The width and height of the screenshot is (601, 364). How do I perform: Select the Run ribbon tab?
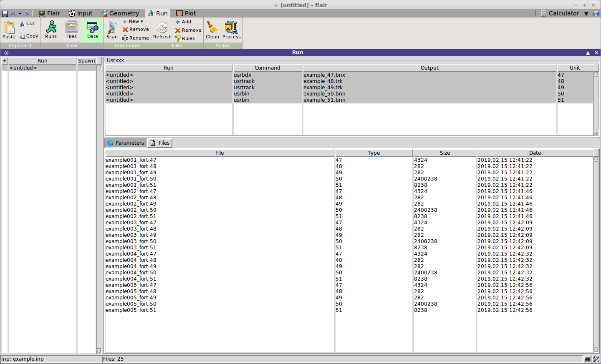pyautogui.click(x=158, y=13)
